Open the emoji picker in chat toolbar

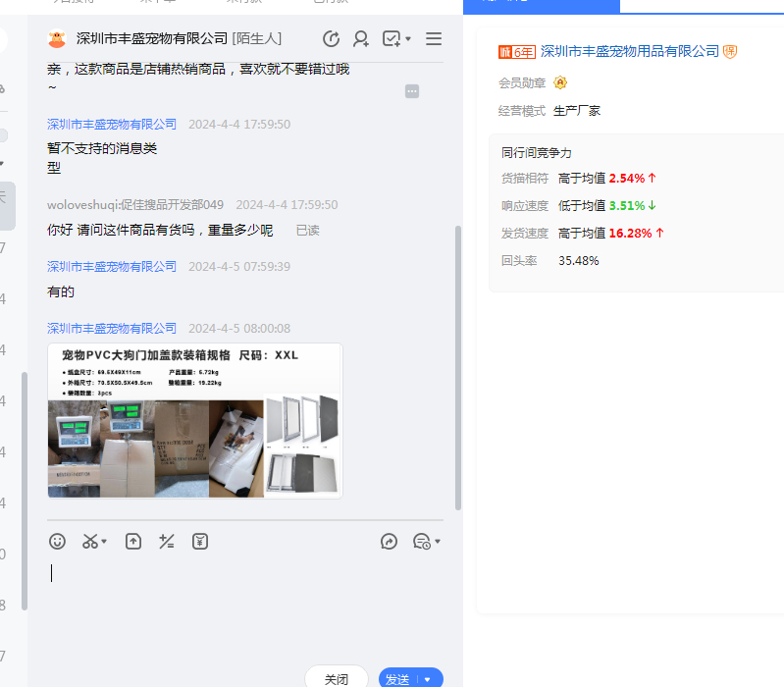tap(58, 541)
